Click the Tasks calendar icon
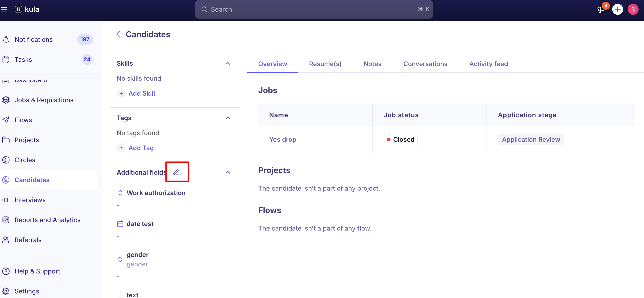Image resolution: width=644 pixels, height=298 pixels. [x=6, y=60]
